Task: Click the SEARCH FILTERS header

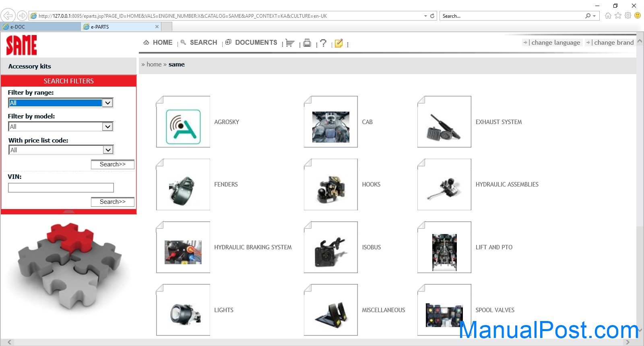Action: tap(69, 81)
